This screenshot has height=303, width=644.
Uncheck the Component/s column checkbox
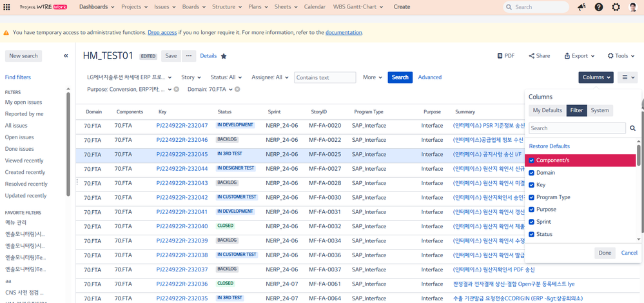tap(532, 161)
